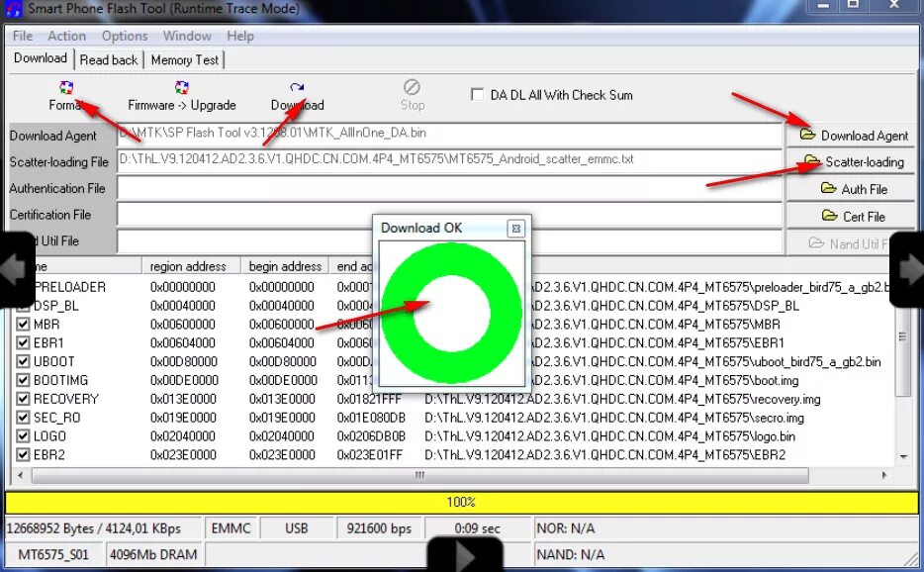Click the Flash Tool app icon in title bar
Screen dimensions: 924x572
tap(13, 8)
